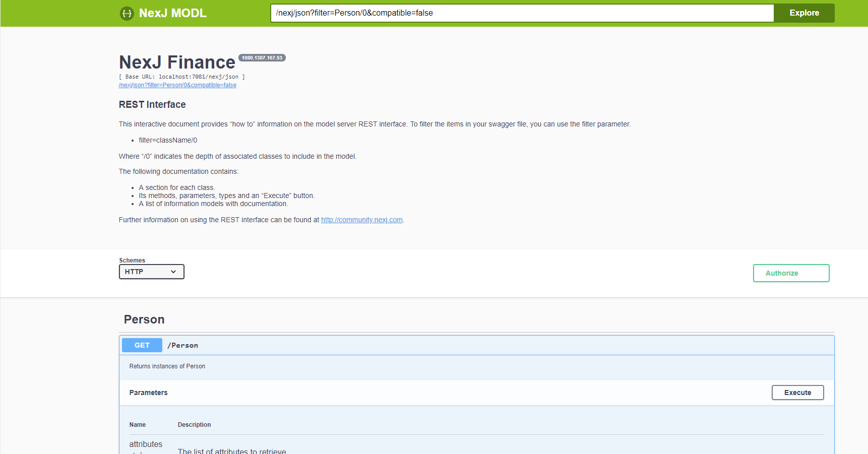Image resolution: width=868 pixels, height=454 pixels.
Task: Click the chevron arrow in Schemes dropdown
Action: coord(173,272)
